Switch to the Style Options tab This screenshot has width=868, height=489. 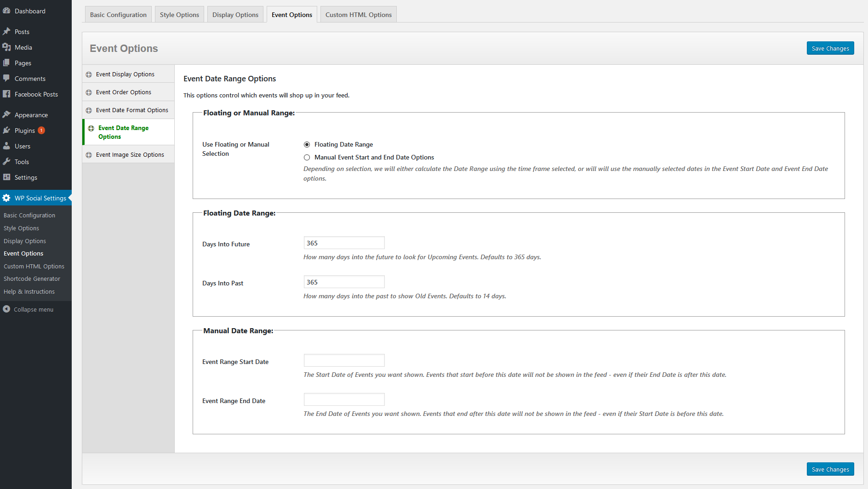[x=179, y=15]
